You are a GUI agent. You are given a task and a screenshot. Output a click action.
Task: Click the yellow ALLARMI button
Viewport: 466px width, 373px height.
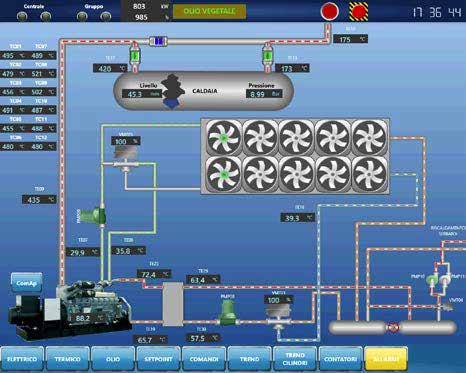386,359
